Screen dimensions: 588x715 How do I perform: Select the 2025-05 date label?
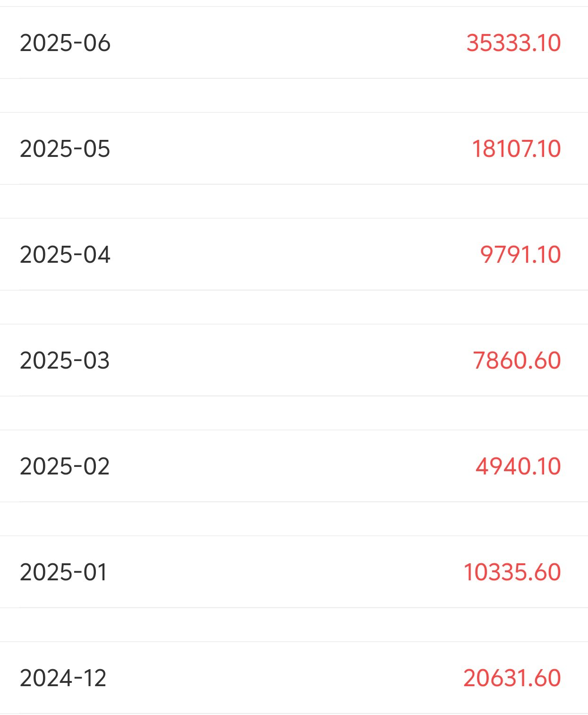[x=65, y=148]
